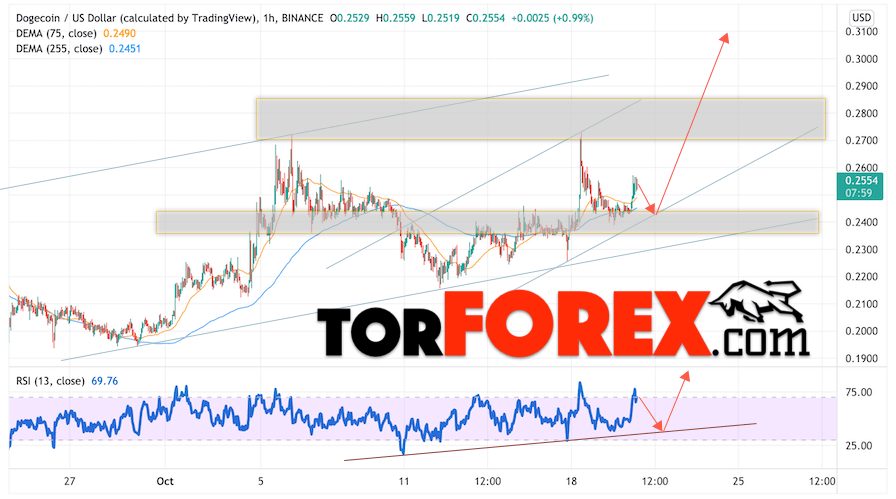Select the RSI (13, close) indicator label
Image resolution: width=896 pixels, height=499 pixels.
[50, 381]
